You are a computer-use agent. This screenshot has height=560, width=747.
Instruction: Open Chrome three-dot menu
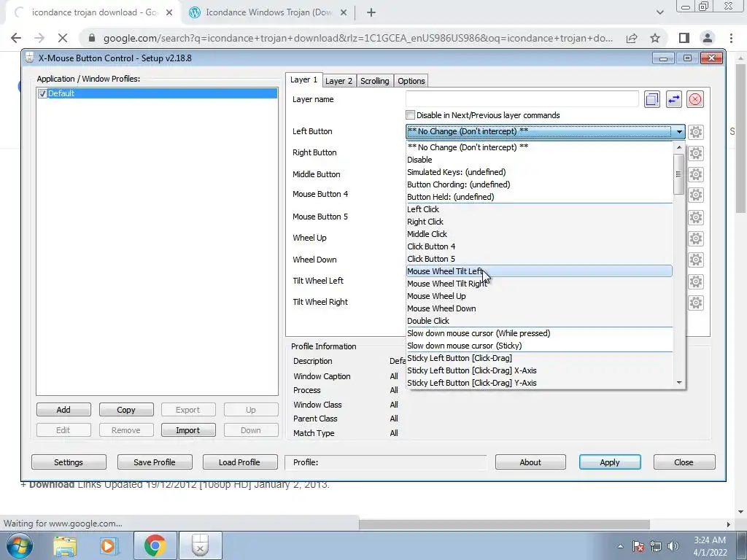tap(731, 38)
